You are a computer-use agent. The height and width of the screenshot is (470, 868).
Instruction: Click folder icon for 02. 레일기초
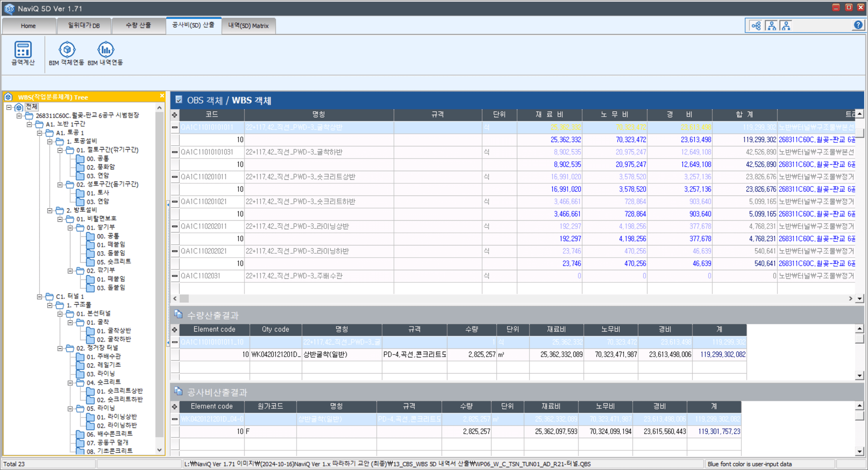point(80,365)
